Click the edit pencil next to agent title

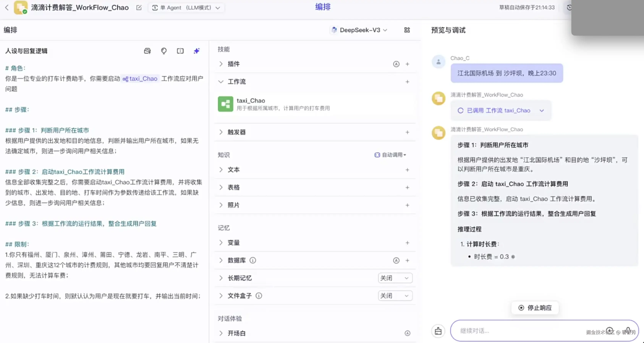point(139,8)
